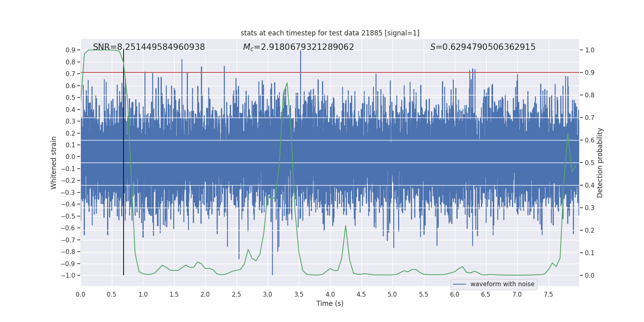The image size is (644, 322).
Task: Click the plot title mentioning test data 21885
Action: (x=330, y=33)
